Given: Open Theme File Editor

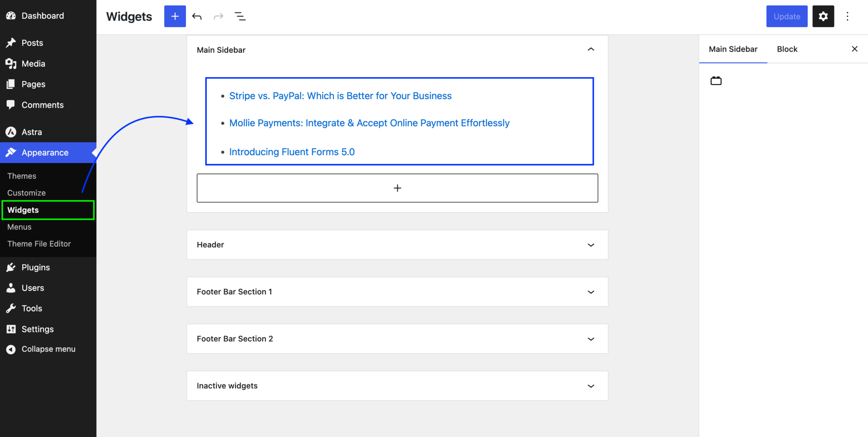Looking at the screenshot, I should click(39, 244).
